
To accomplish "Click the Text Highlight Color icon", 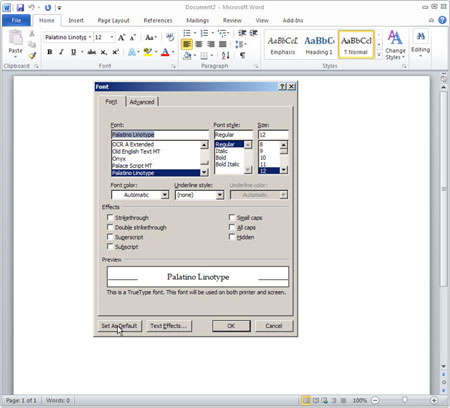I will pyautogui.click(x=147, y=52).
